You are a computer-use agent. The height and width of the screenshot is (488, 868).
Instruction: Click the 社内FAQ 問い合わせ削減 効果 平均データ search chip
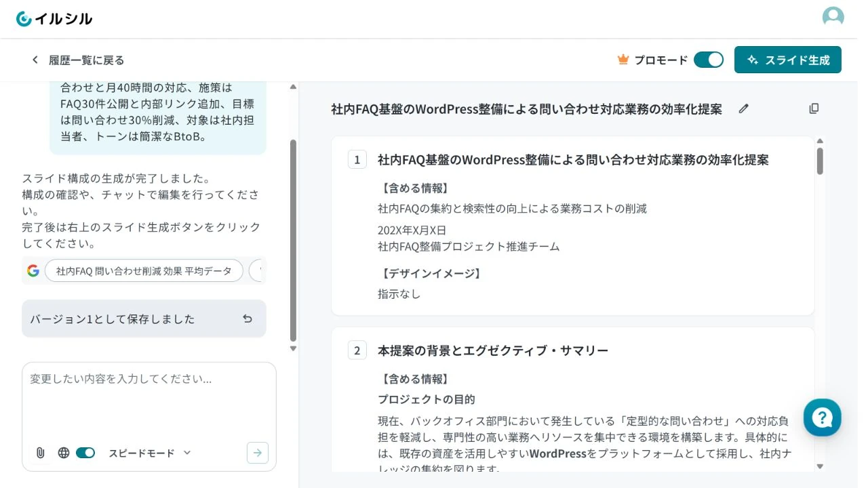pyautogui.click(x=144, y=271)
